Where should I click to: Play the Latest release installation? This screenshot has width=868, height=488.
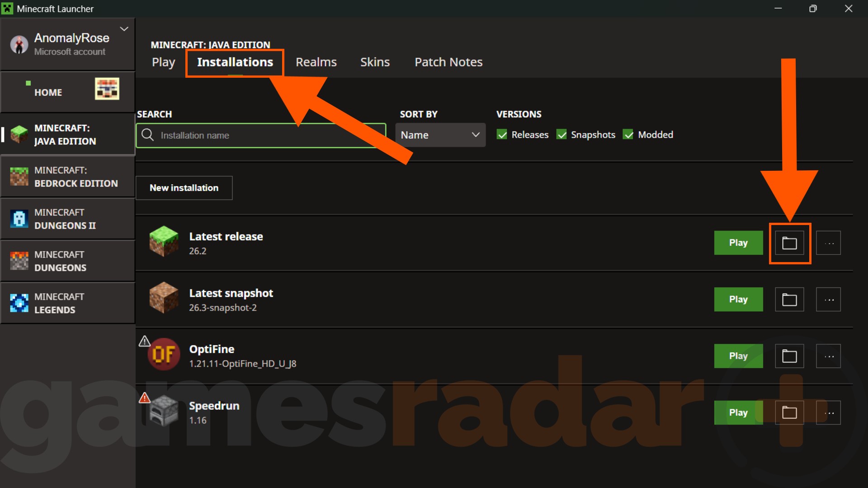(738, 243)
